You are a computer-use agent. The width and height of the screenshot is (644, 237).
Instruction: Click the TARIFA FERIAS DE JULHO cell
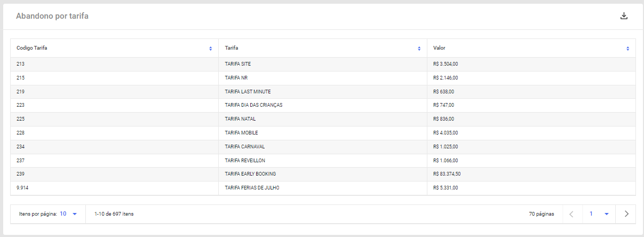point(323,188)
